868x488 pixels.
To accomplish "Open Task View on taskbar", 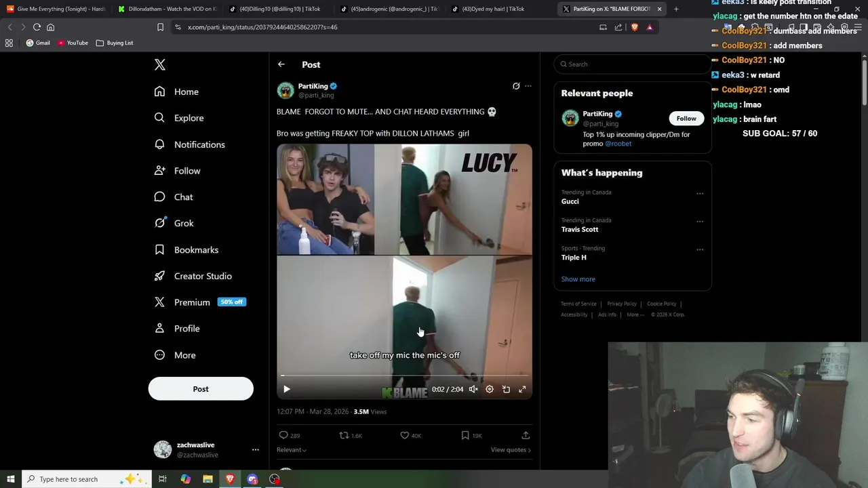I will click(x=163, y=479).
